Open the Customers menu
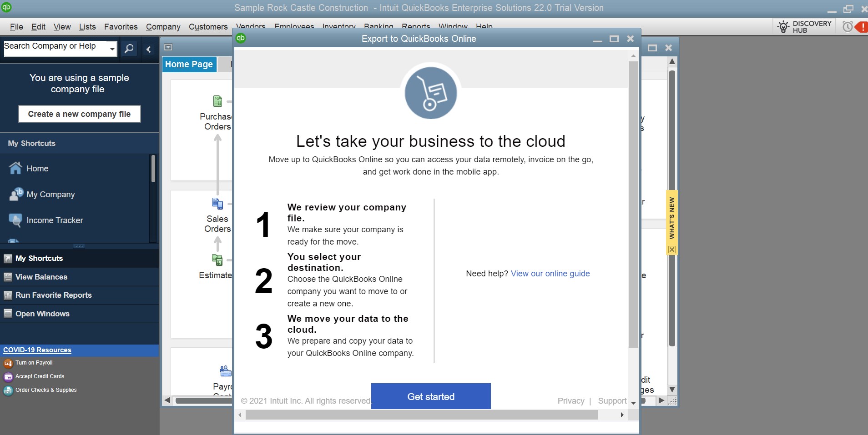868x435 pixels. tap(208, 27)
